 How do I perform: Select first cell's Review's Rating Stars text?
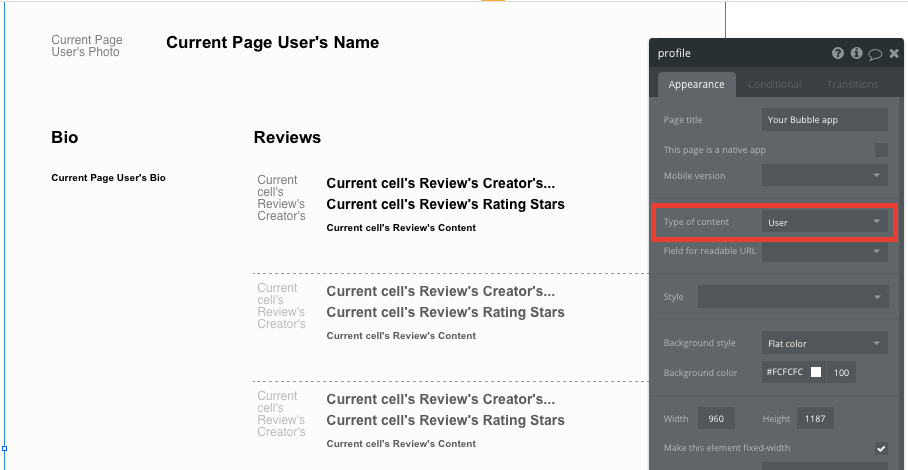pyautogui.click(x=445, y=204)
